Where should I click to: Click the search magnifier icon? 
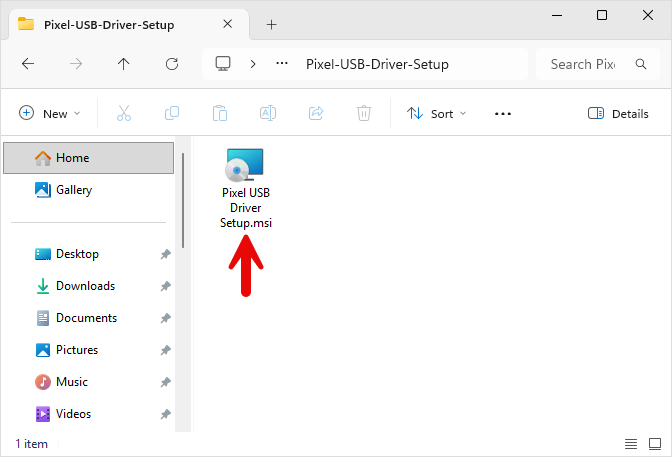[x=641, y=64]
